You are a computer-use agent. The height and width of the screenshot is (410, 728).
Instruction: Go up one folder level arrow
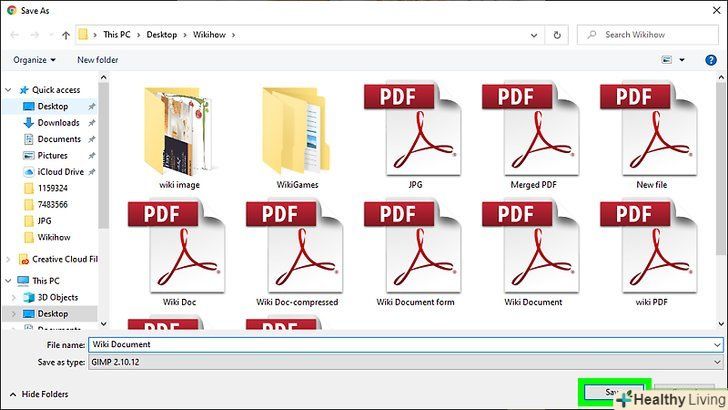coord(66,35)
